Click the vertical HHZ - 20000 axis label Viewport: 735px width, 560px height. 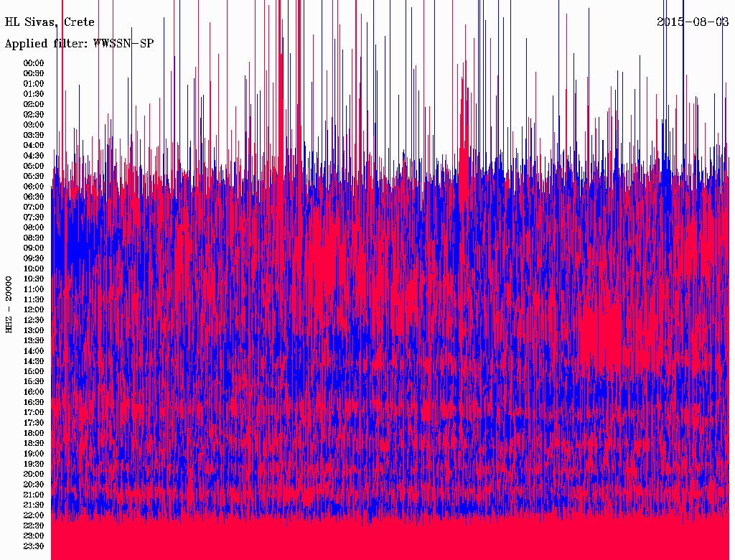pyautogui.click(x=9, y=304)
